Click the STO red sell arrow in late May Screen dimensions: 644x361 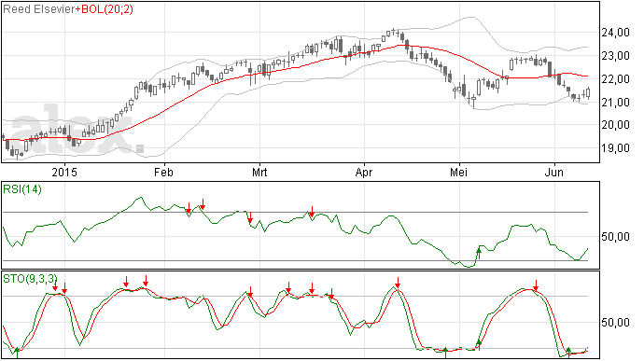pos(536,285)
